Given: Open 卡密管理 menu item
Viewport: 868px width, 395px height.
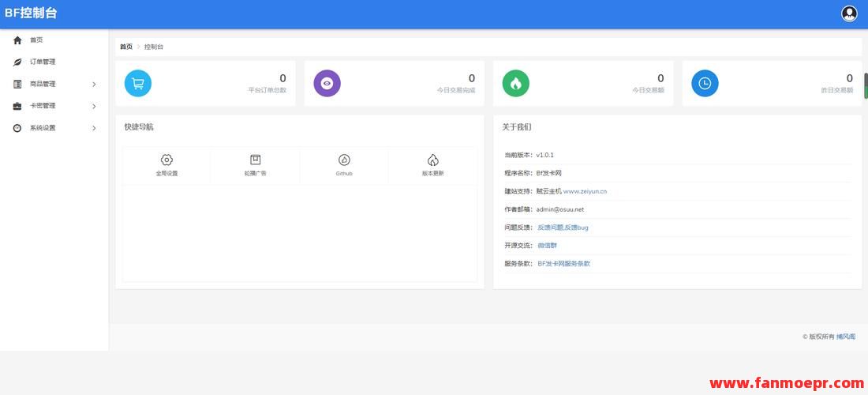Looking at the screenshot, I should pyautogui.click(x=43, y=106).
